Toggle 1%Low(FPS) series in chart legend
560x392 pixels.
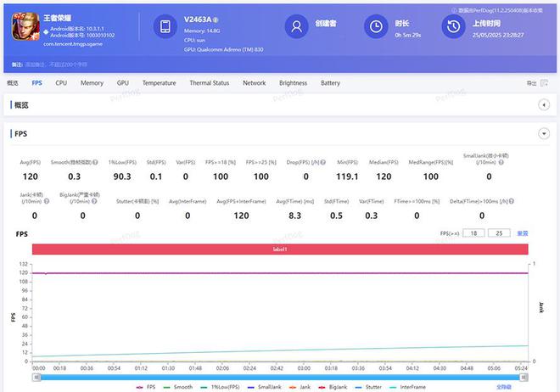(220, 387)
